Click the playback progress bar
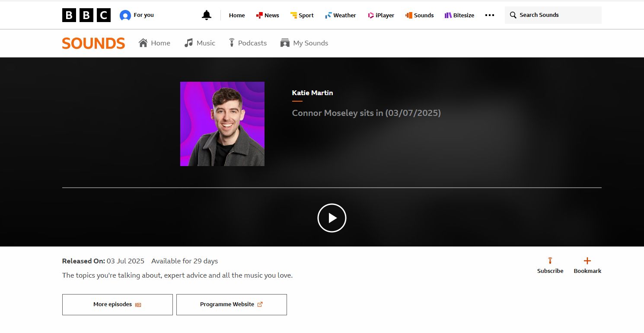This screenshot has height=333, width=644. point(332,188)
